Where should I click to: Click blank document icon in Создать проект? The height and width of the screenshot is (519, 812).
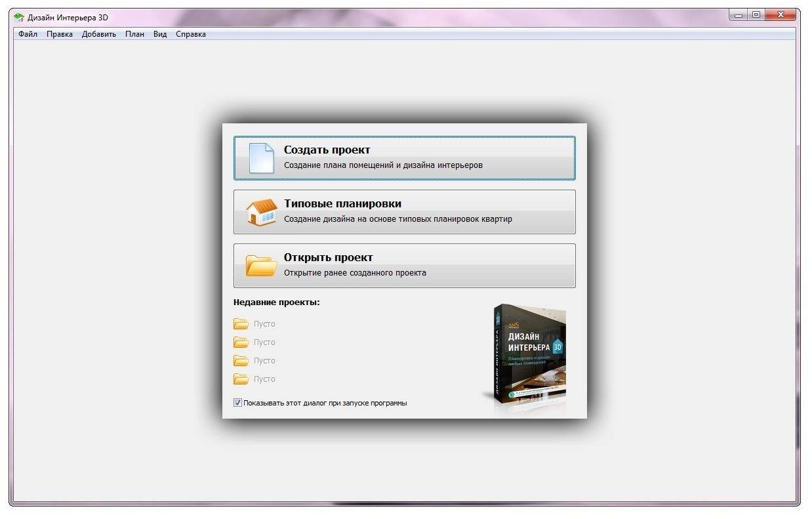(x=261, y=158)
